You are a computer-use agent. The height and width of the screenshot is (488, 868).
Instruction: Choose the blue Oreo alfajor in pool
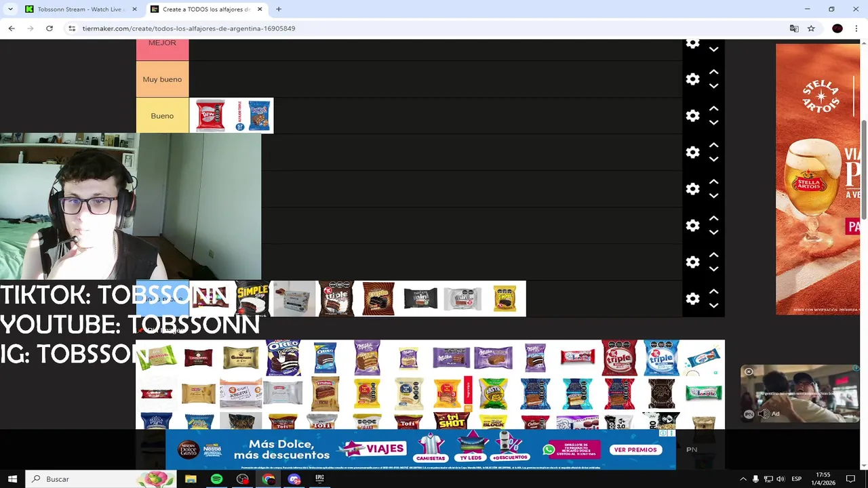click(325, 357)
